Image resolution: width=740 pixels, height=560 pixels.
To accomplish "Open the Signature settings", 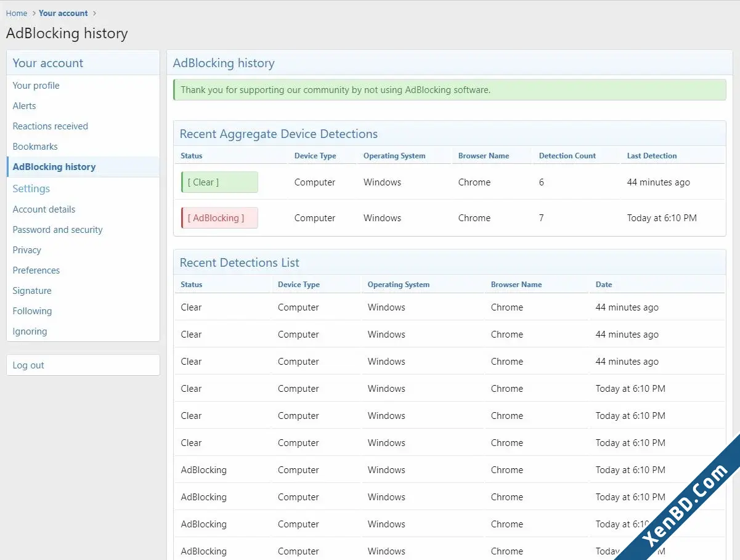I will click(83, 291).
